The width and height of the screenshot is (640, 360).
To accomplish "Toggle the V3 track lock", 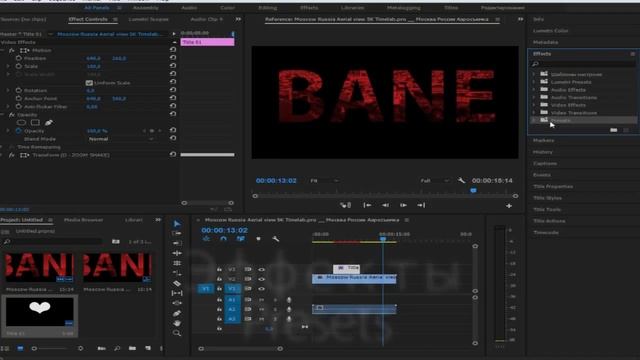I will pos(219,269).
